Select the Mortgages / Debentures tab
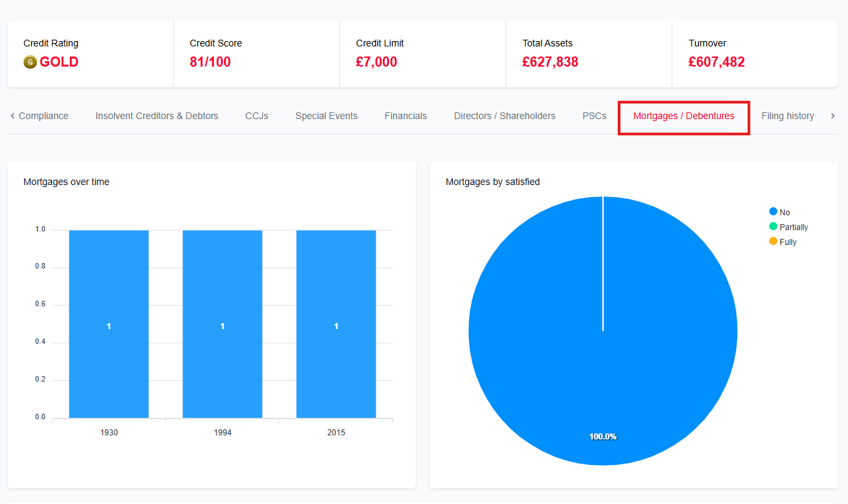Screen dimensions: 848x504 [684, 116]
